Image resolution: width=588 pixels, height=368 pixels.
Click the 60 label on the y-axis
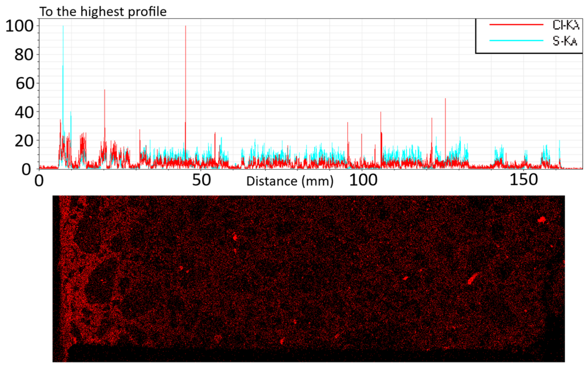click(24, 83)
